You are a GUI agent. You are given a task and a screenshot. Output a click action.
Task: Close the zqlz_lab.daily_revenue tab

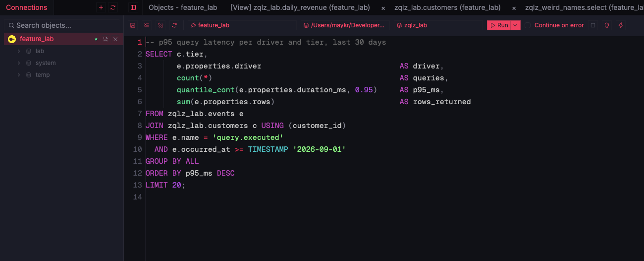click(x=383, y=8)
